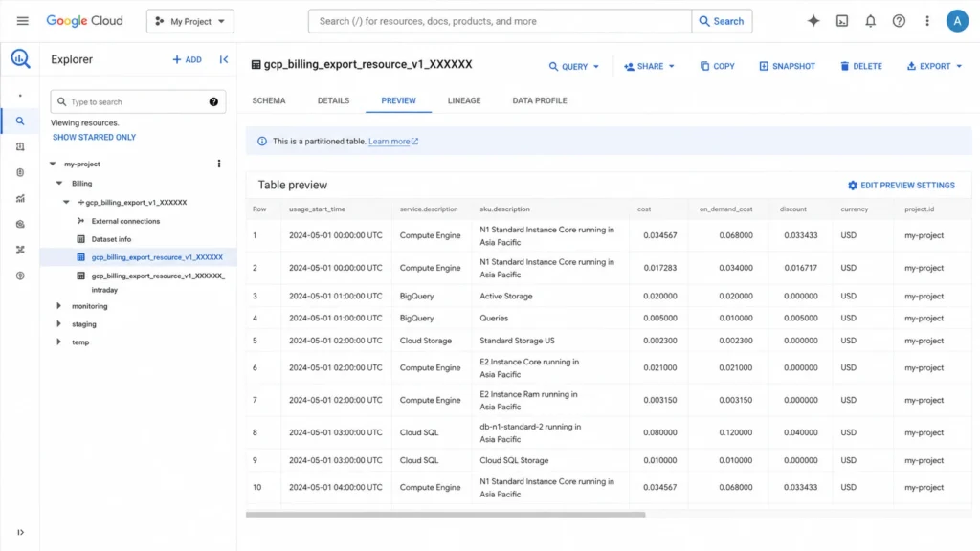Click the top resource search field
This screenshot has width=980, height=551.
500,21
